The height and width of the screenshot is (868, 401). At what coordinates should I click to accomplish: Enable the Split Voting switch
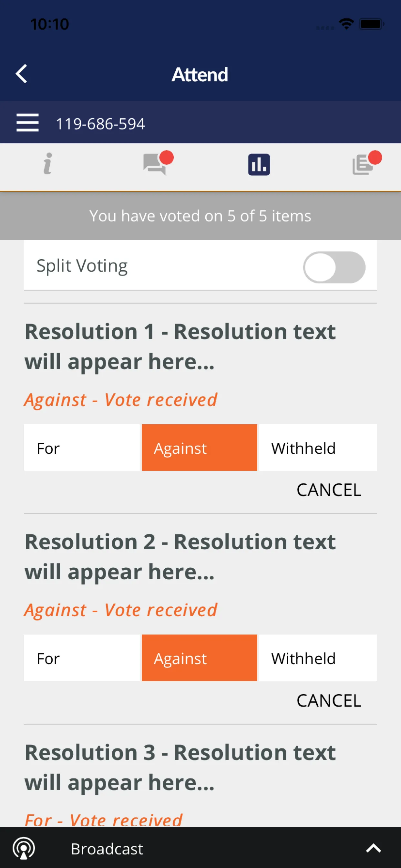click(334, 267)
